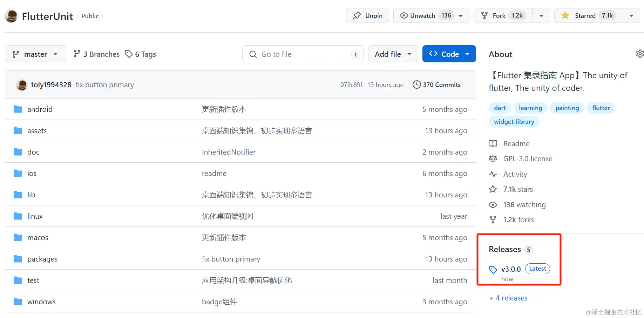Expand the Code dropdown
The width and height of the screenshot is (644, 318).
(x=467, y=54)
